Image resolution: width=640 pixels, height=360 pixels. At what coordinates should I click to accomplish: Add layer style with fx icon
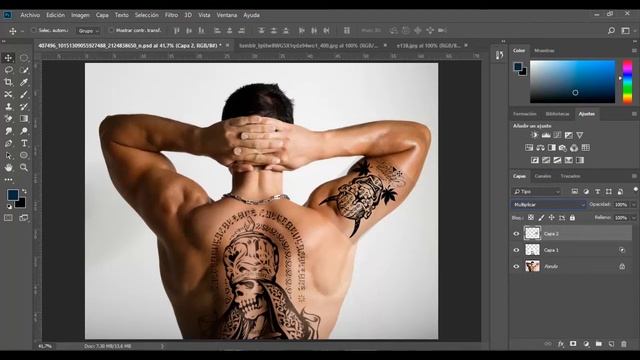[561, 344]
